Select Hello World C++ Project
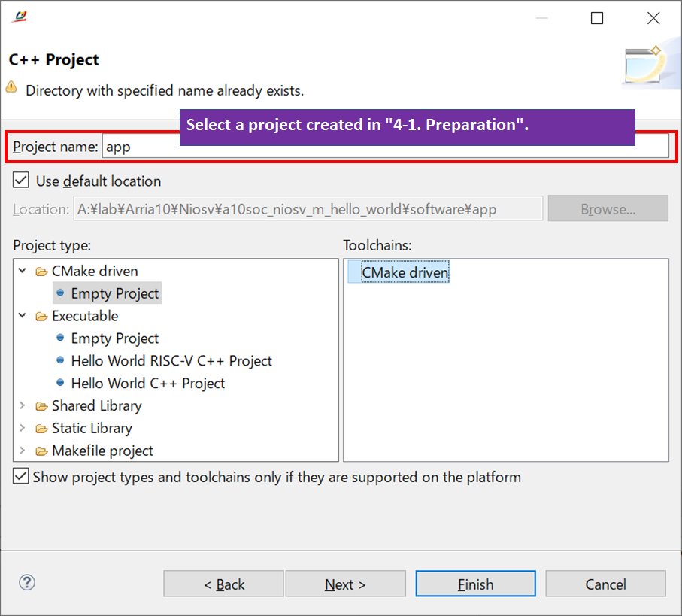The height and width of the screenshot is (616, 682). point(147,383)
